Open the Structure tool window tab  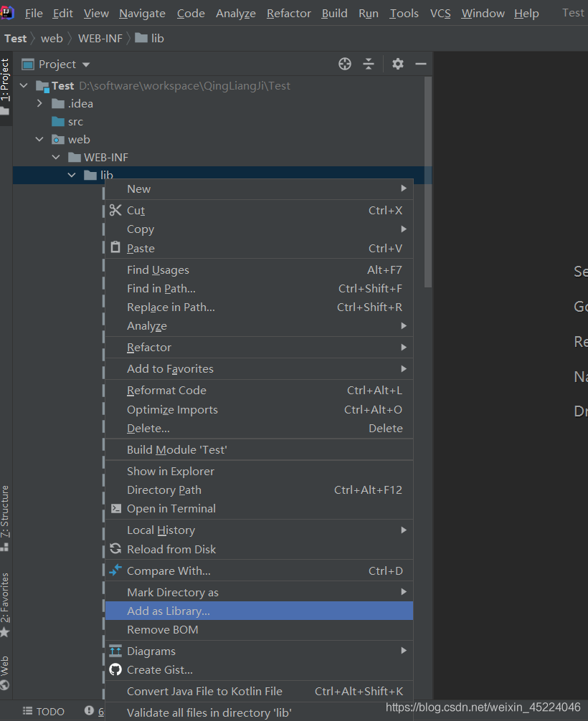tap(5, 511)
